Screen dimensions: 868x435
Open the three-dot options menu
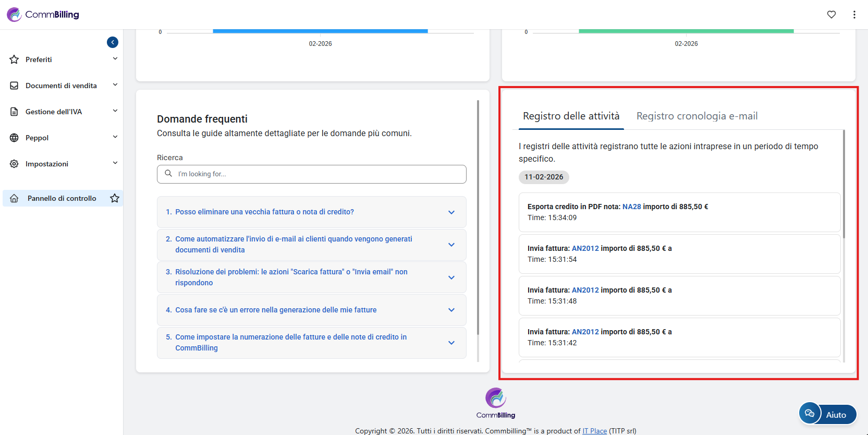(854, 15)
